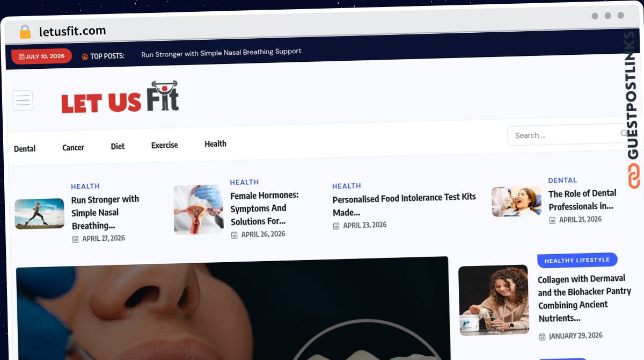Click calendar icon beside January 29, 2026
The image size is (644, 360).
(542, 337)
